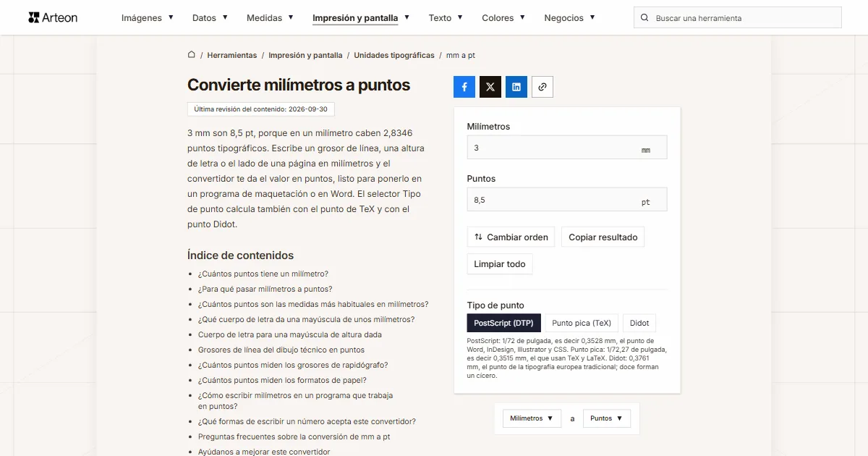Open the Impresión y pantalla breadcrumb link
Screen dimensions: 868x456
(305, 55)
